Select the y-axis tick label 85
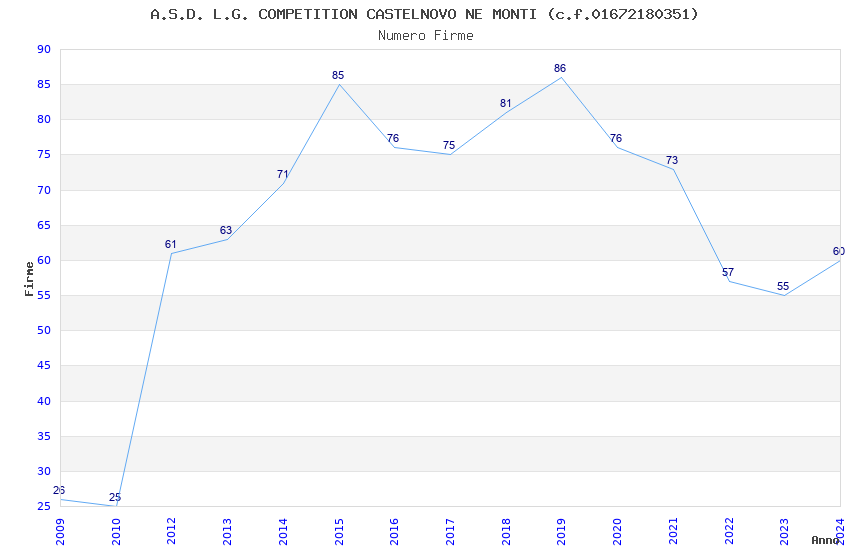Image resolution: width=850 pixels, height=550 pixels. pyautogui.click(x=44, y=85)
